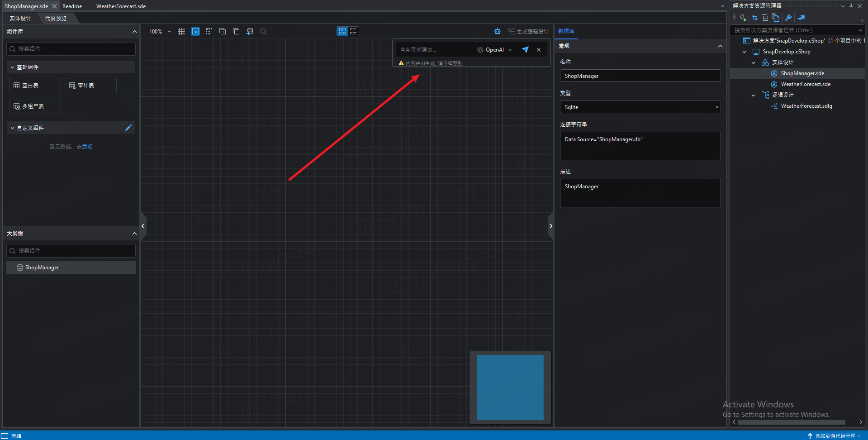The image size is (868, 440).
Task: Switch to list view layout toggle
Action: (353, 31)
